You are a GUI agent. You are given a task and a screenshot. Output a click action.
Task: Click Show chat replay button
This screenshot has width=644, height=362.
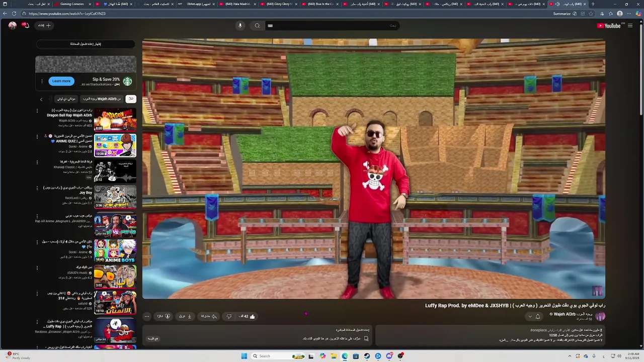click(x=86, y=44)
